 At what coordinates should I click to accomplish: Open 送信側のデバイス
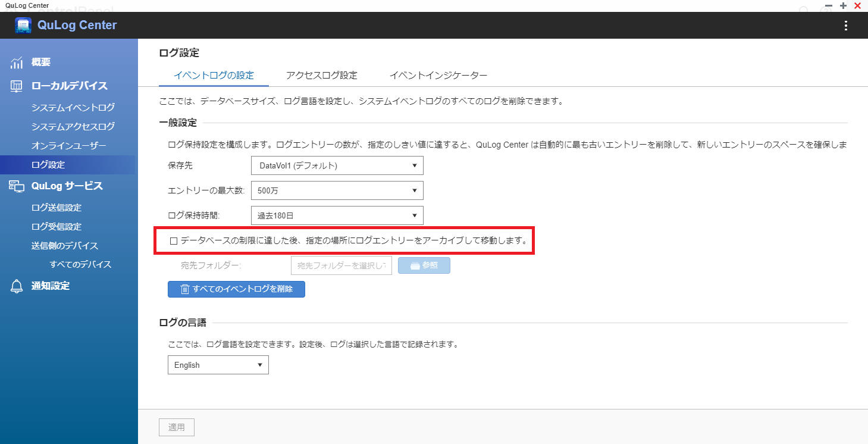point(65,246)
